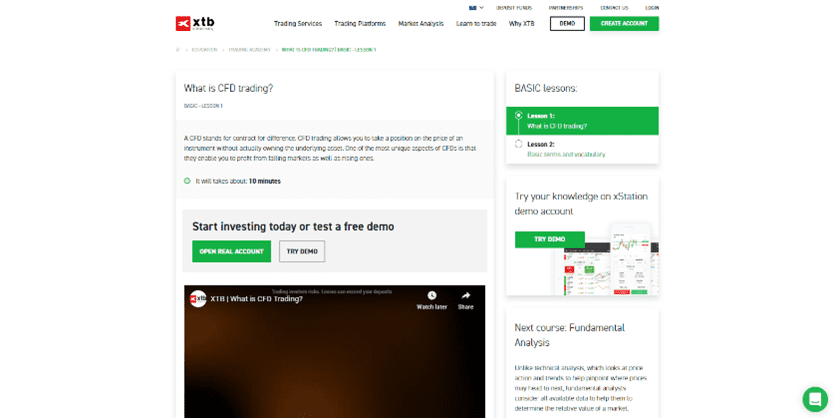
Task: Click TRY DEMO button beside Open Real Account
Action: [302, 251]
